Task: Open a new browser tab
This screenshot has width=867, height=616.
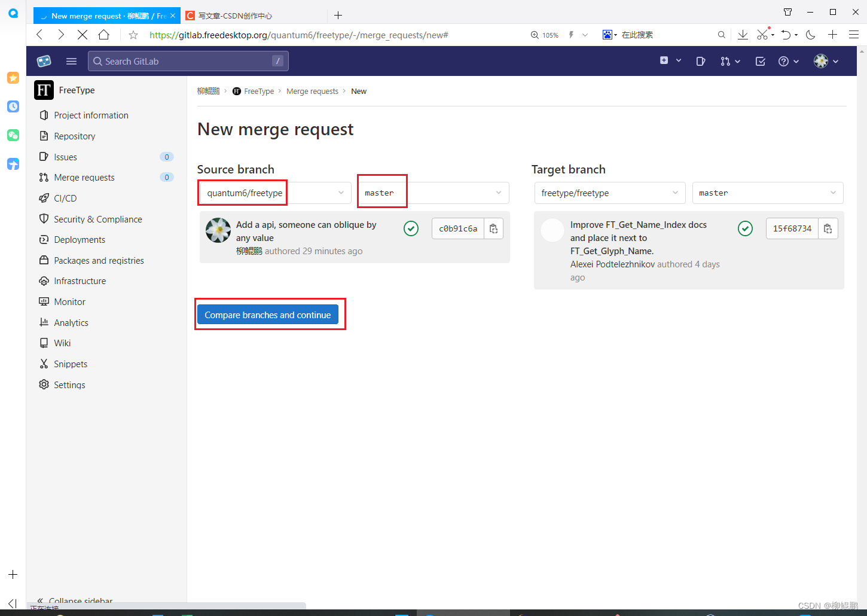Action: tap(338, 15)
